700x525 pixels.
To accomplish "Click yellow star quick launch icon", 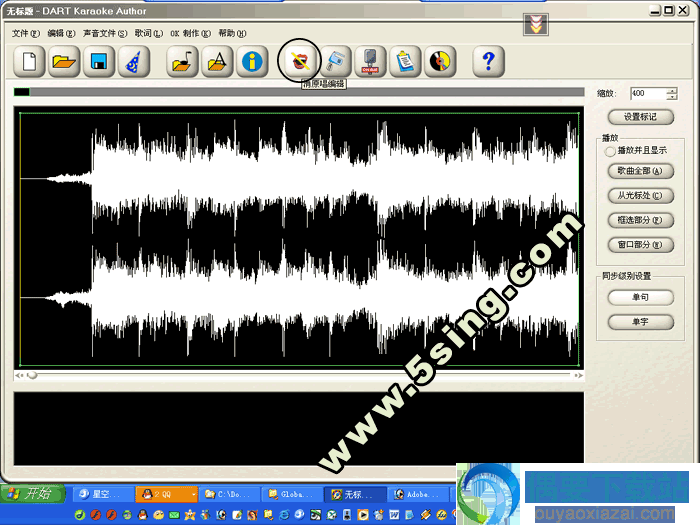I will (190, 515).
